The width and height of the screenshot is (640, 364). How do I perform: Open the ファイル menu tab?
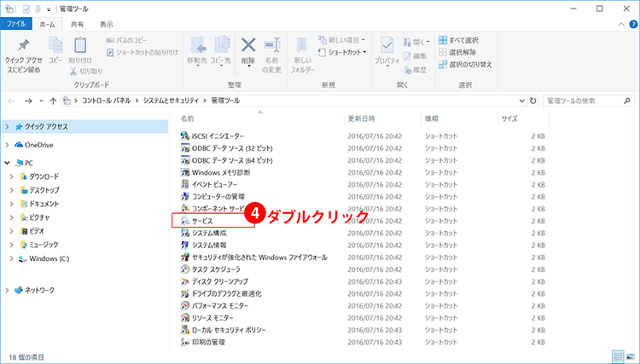[17, 25]
